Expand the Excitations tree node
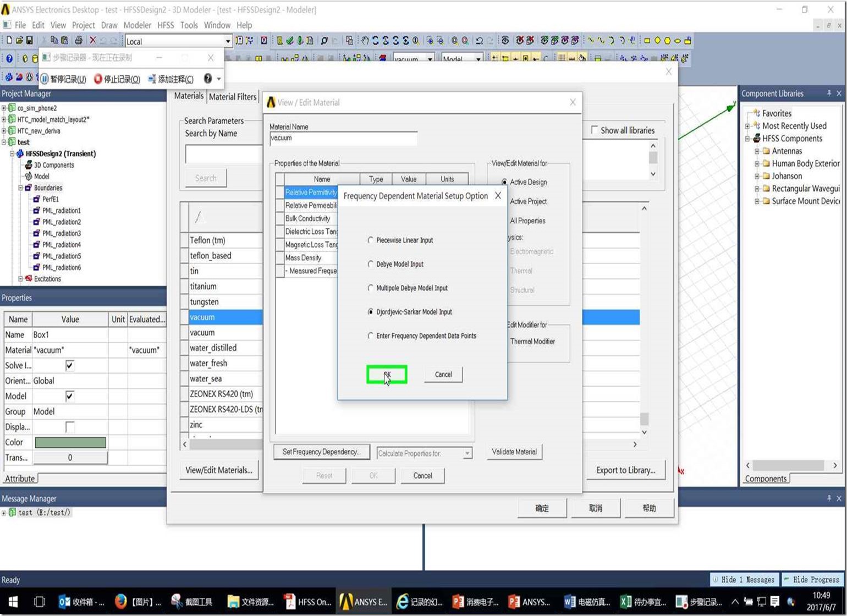Image resolution: width=847 pixels, height=616 pixels. (x=20, y=279)
